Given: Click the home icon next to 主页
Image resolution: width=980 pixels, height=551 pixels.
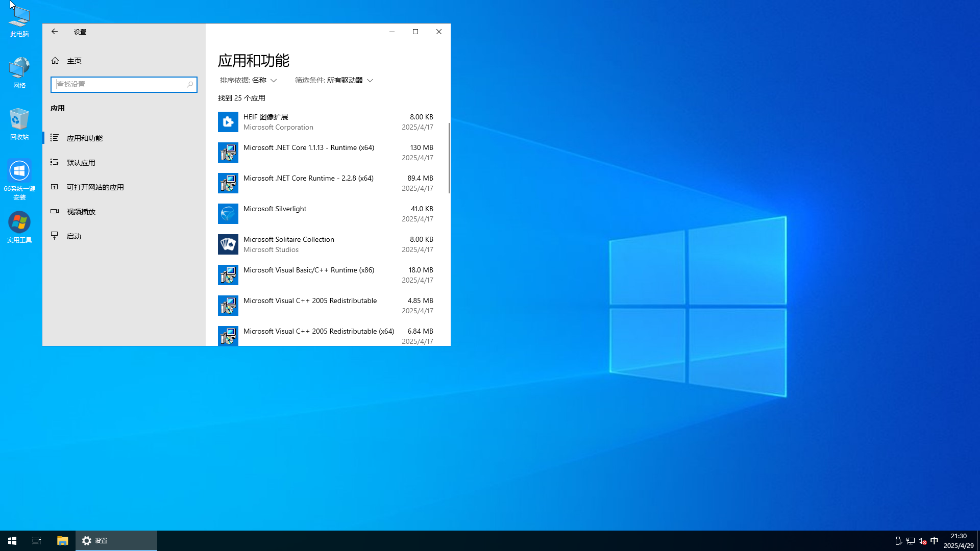Looking at the screenshot, I should tap(55, 61).
